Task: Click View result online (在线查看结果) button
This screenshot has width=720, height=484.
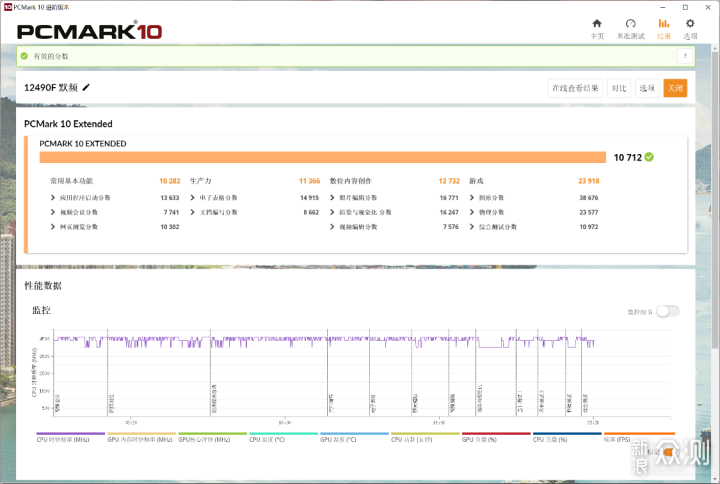Action: coord(575,88)
